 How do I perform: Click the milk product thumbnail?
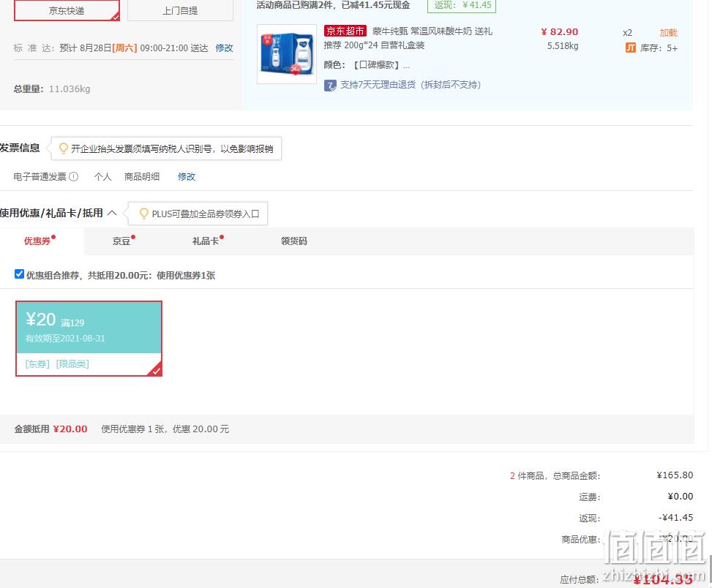click(x=287, y=54)
